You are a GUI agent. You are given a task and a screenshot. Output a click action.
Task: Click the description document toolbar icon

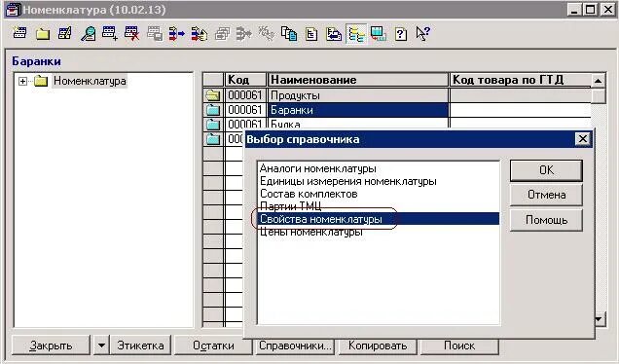(x=311, y=34)
